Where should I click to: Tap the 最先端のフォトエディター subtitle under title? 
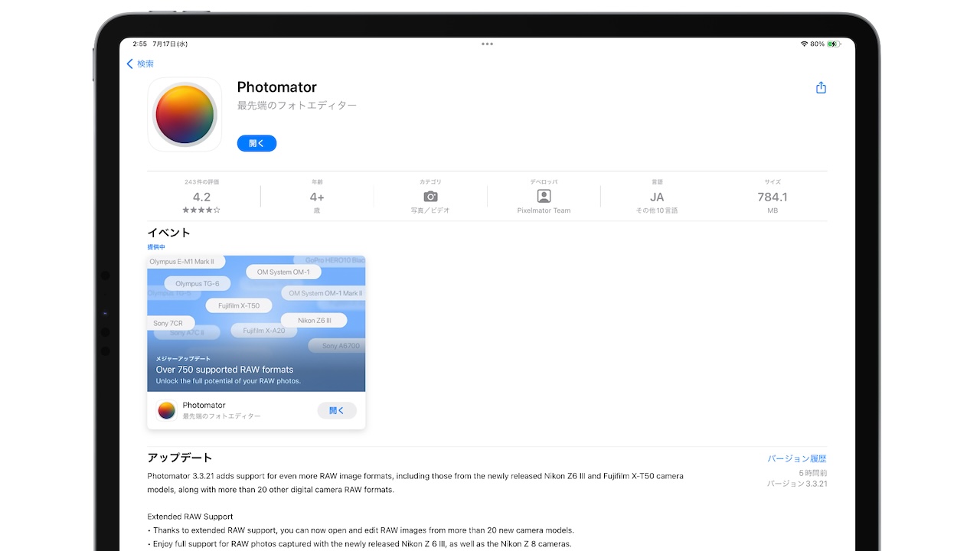tap(297, 106)
